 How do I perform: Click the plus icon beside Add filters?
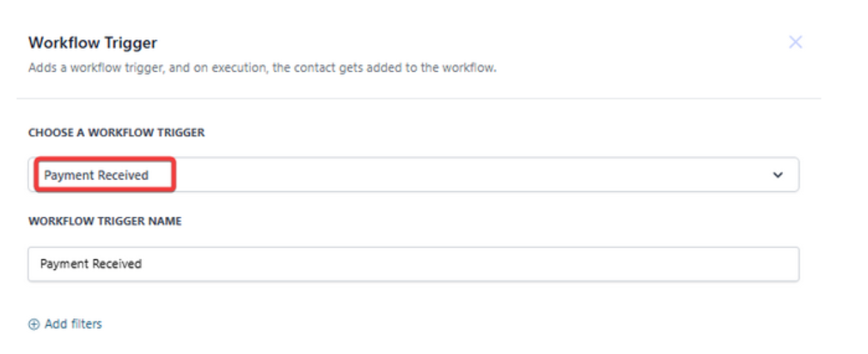[x=34, y=324]
